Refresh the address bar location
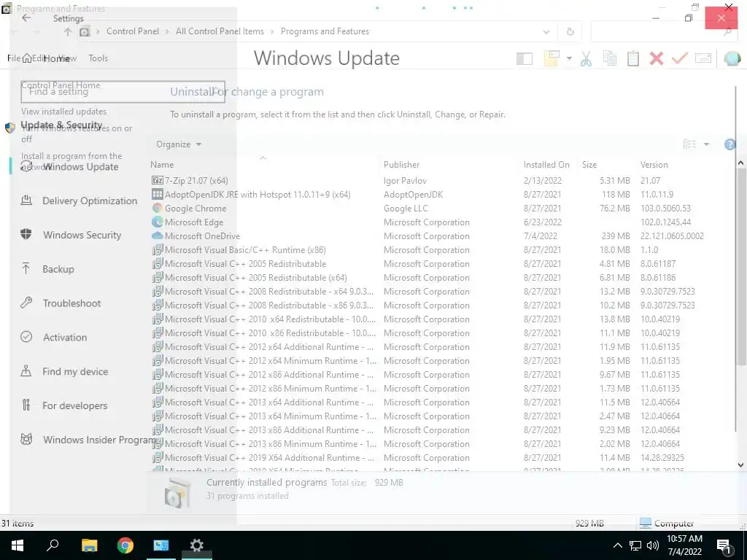Screen dimensions: 747x560 570,32
